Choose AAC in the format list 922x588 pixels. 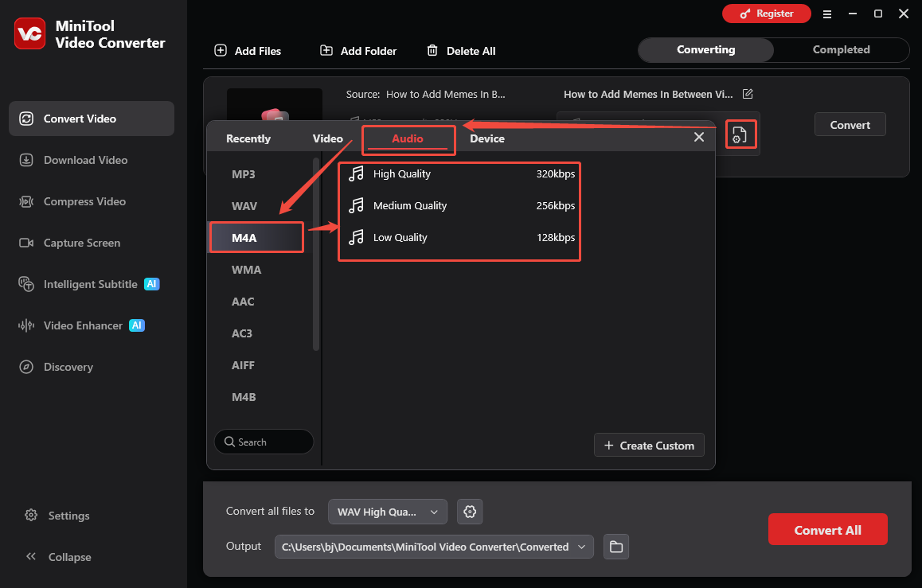click(x=259, y=302)
